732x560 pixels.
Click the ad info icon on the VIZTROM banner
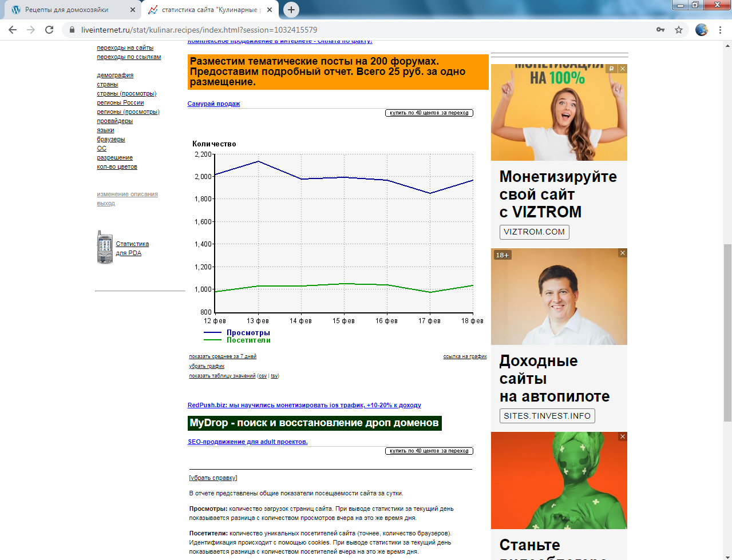coord(612,69)
